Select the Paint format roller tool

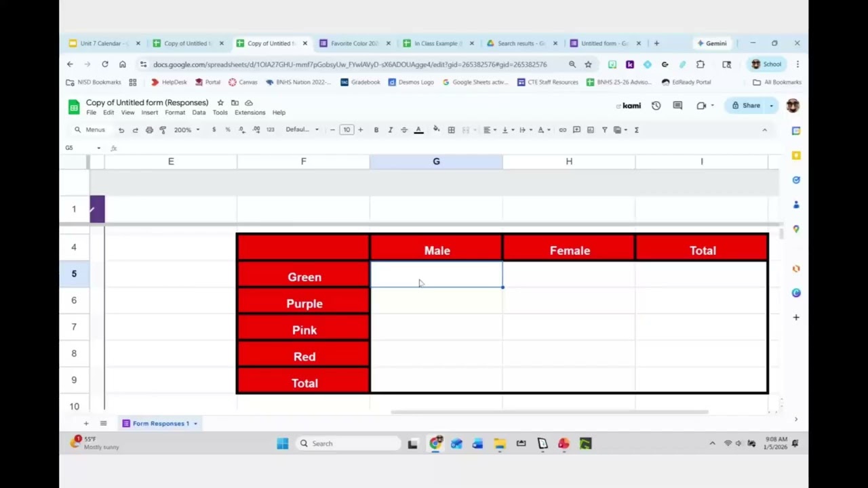click(x=163, y=129)
